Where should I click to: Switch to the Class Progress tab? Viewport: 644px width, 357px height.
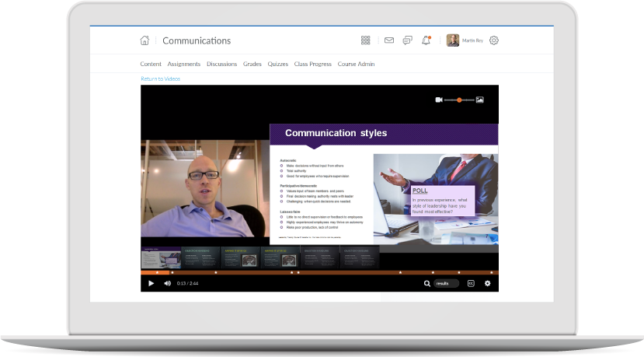coord(312,64)
